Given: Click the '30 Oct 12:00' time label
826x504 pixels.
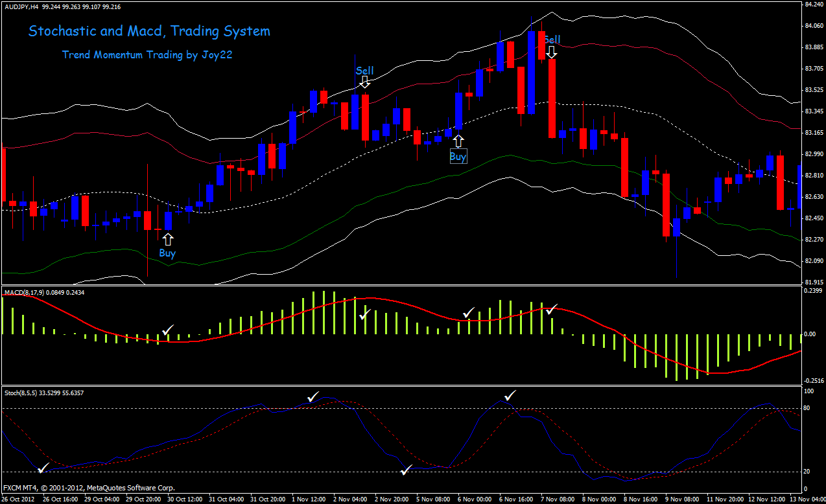Looking at the screenshot, I should pos(186,499).
